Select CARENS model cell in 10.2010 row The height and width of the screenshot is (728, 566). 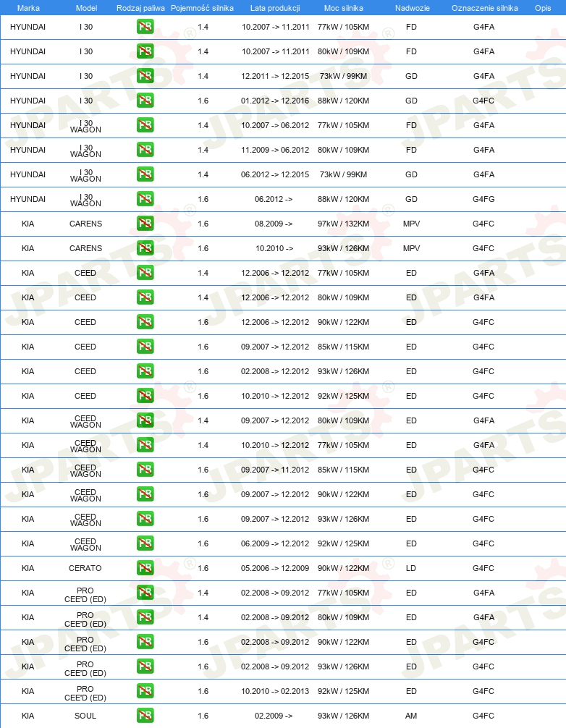click(86, 248)
